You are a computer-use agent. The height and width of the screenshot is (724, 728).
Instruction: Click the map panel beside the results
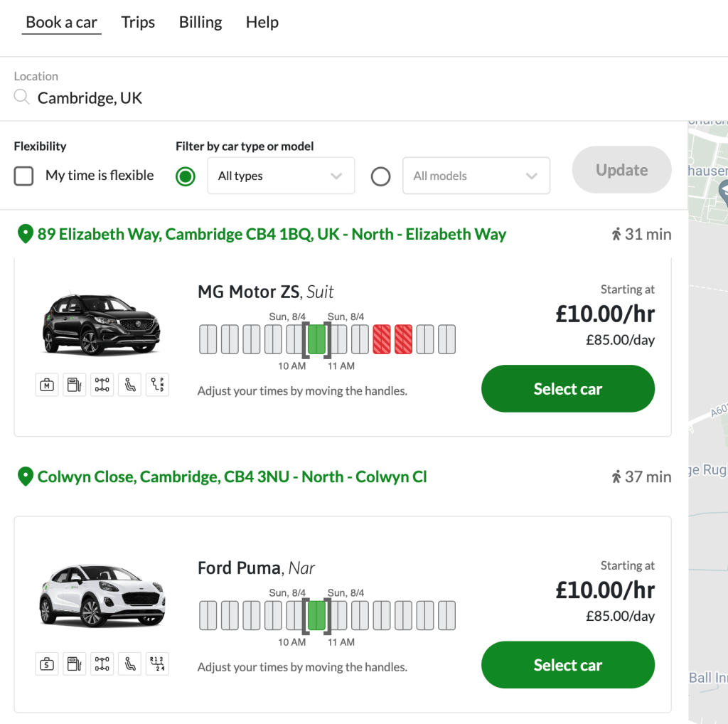pyautogui.click(x=708, y=422)
